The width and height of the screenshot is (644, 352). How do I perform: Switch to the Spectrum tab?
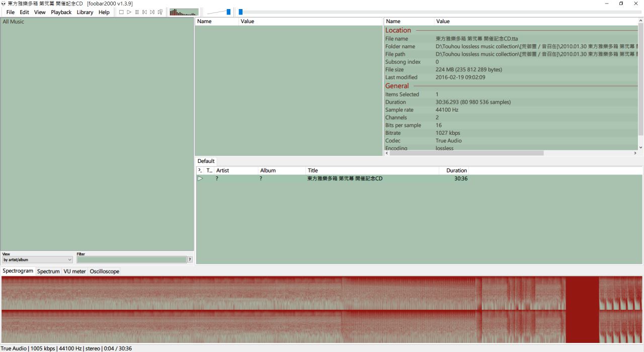click(48, 271)
